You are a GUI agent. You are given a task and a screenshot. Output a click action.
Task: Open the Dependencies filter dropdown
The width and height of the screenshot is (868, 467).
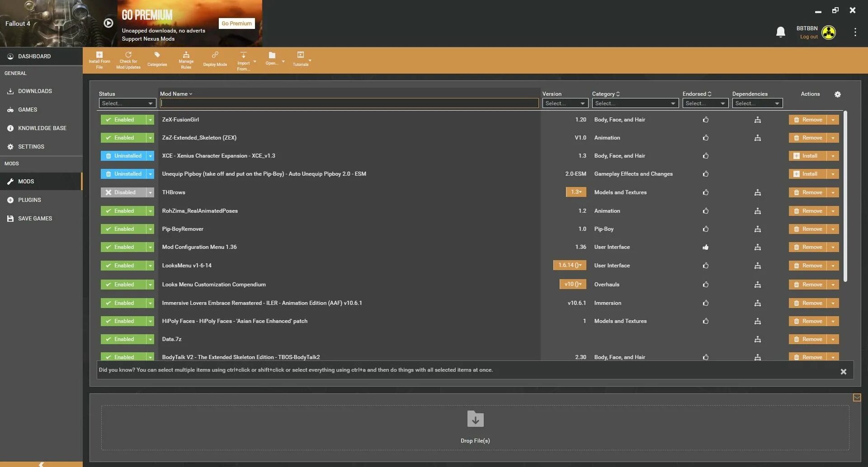(757, 103)
